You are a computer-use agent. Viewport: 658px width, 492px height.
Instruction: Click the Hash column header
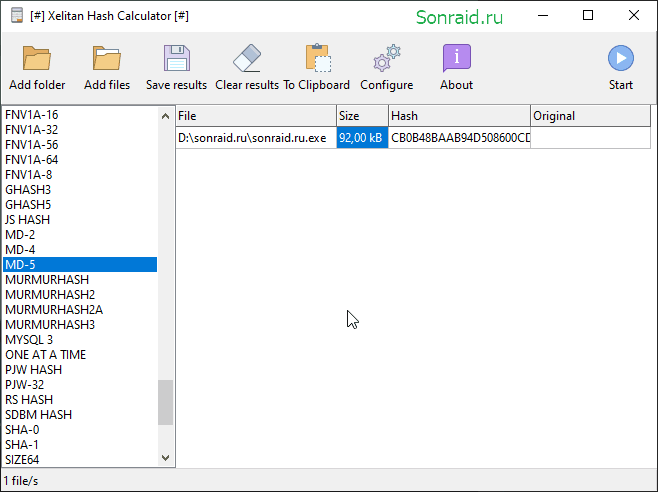click(x=460, y=116)
